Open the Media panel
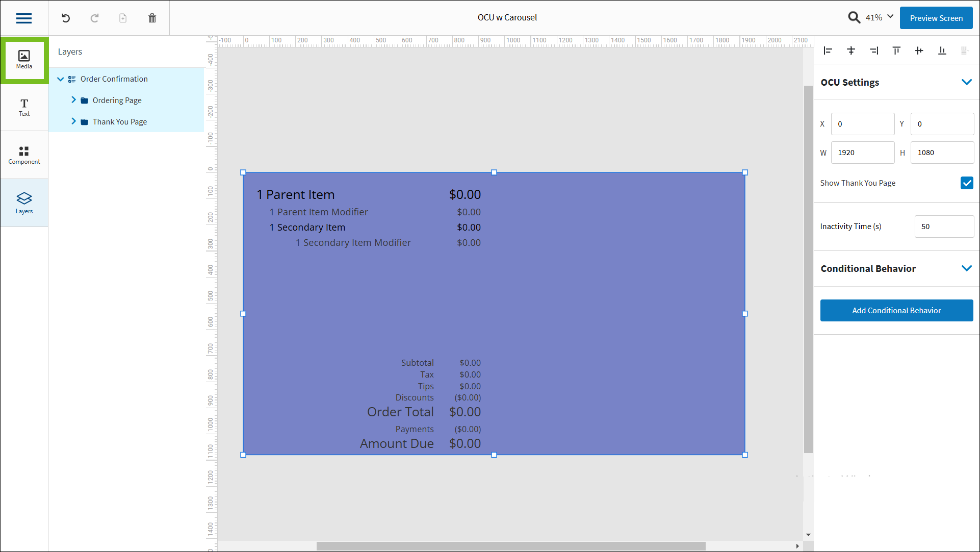Viewport: 980px width, 552px height. (24, 59)
